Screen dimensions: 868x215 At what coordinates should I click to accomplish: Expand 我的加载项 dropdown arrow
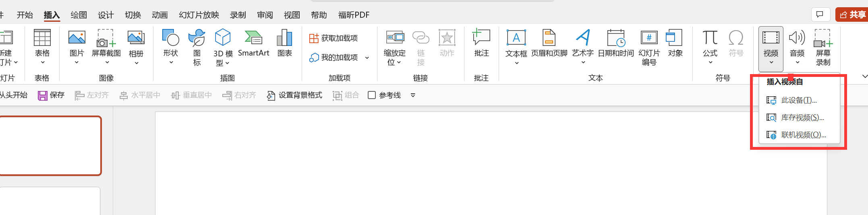click(x=367, y=58)
